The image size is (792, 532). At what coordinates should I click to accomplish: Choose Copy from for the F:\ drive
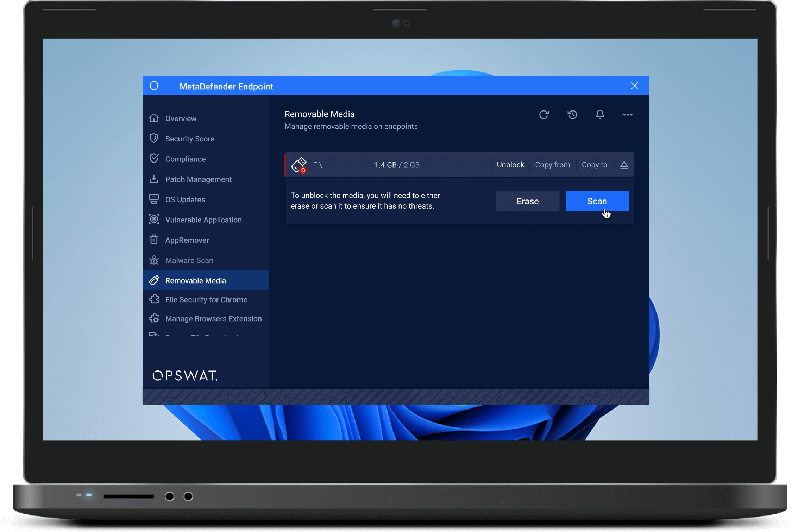coord(552,165)
